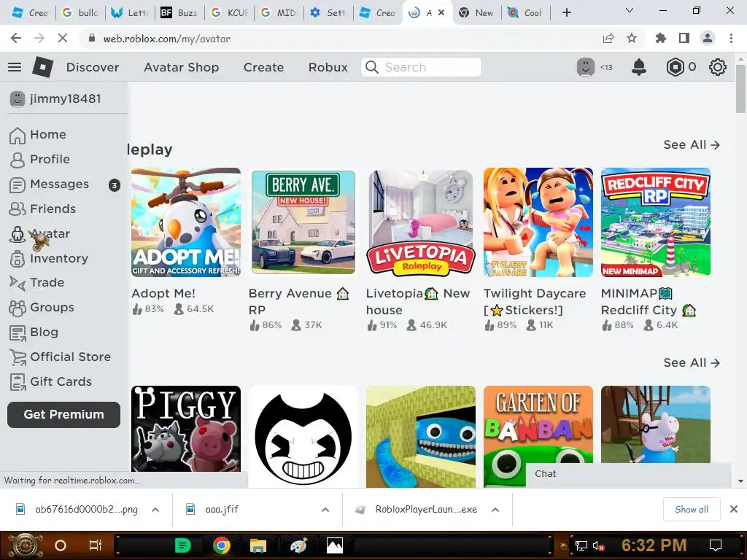Open Chrome from the taskbar
This screenshot has width=747, height=560.
221,545
